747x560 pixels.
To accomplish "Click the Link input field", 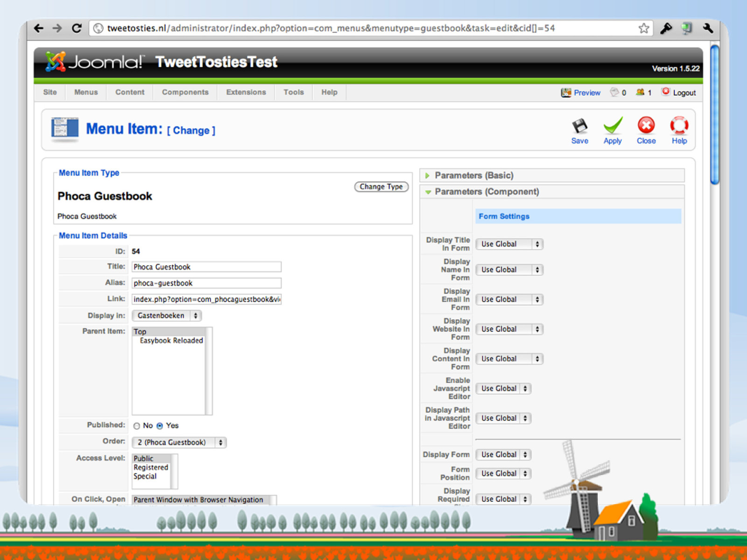I will 206,299.
